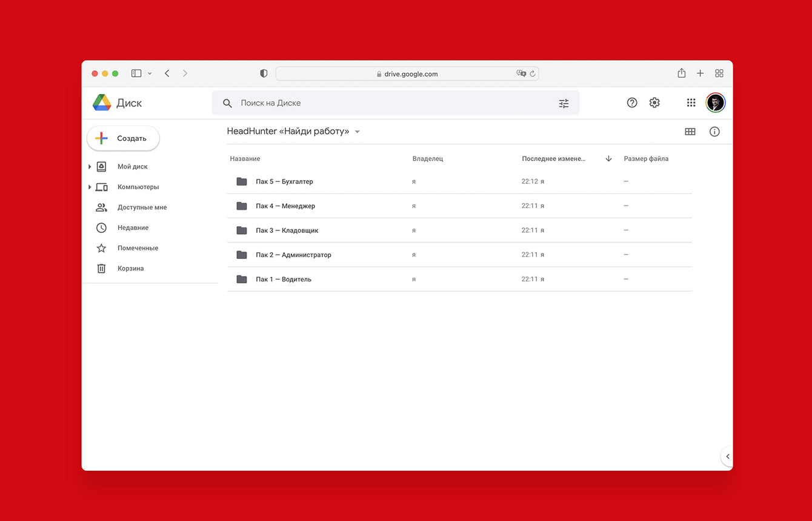Expand the Мой диск tree arrow
The image size is (812, 521).
pyautogui.click(x=90, y=167)
